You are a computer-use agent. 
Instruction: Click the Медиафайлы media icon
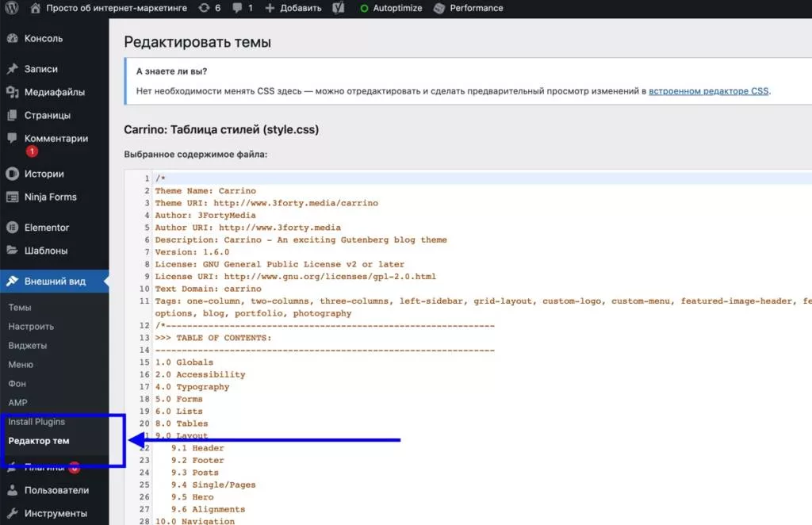point(13,92)
